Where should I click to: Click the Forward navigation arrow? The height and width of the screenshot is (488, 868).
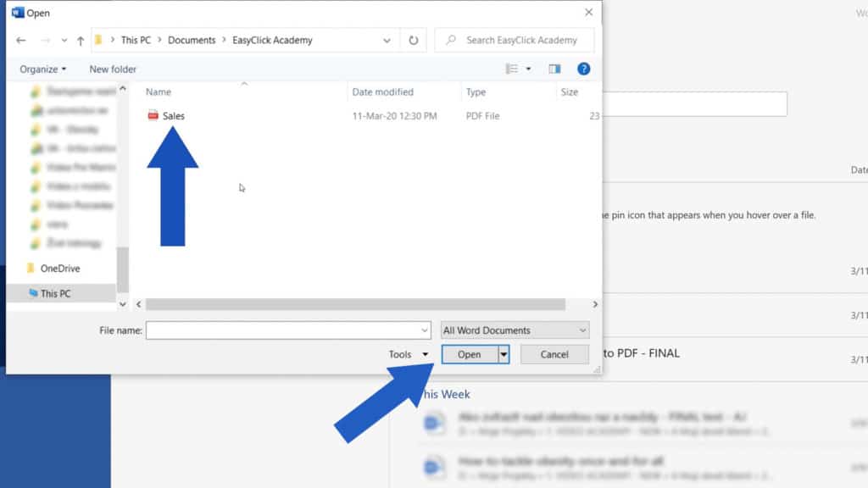[x=46, y=40]
